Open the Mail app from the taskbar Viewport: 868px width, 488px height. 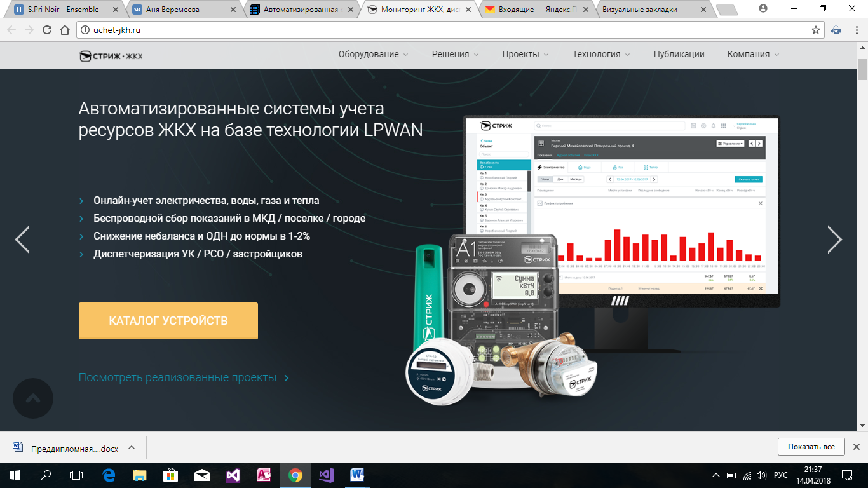(x=202, y=475)
